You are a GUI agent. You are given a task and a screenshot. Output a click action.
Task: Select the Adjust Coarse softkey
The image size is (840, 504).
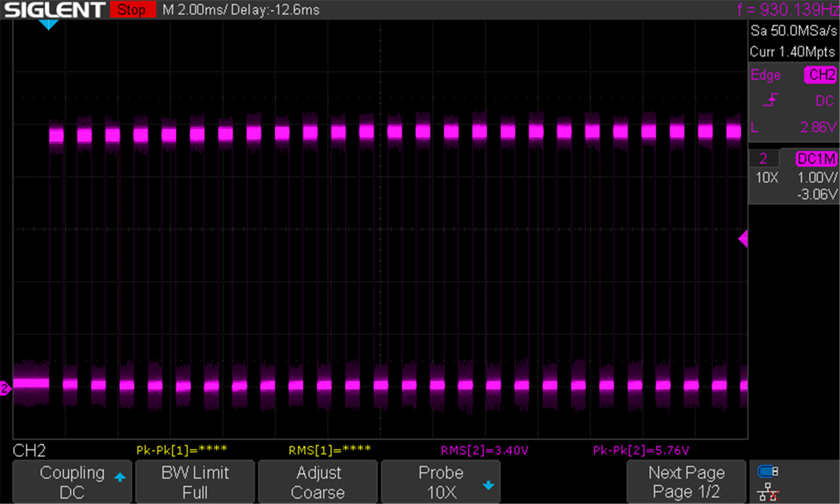318,482
